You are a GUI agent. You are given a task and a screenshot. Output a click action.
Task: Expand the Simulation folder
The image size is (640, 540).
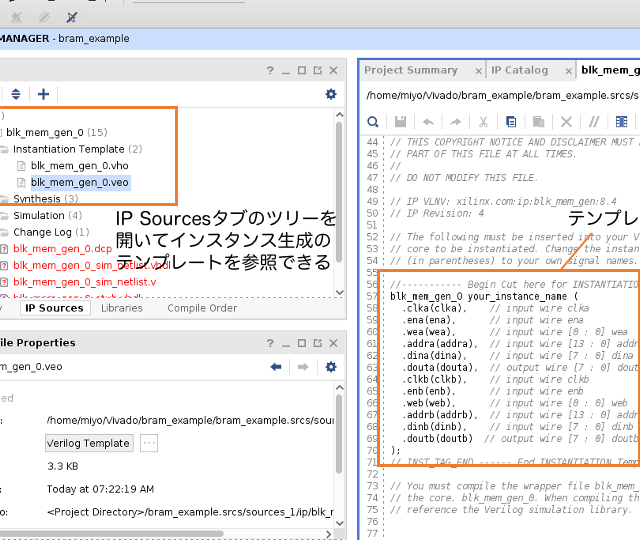(x=5, y=215)
